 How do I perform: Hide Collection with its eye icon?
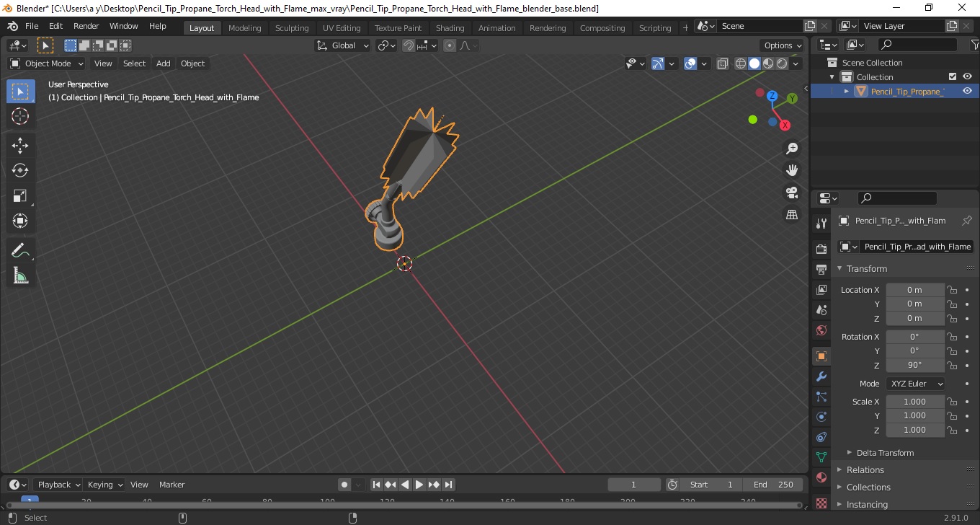967,76
